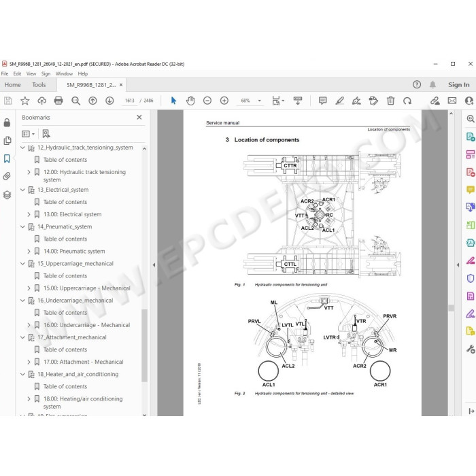Choose the Hand pan tool
476x476 pixels.
(x=190, y=101)
